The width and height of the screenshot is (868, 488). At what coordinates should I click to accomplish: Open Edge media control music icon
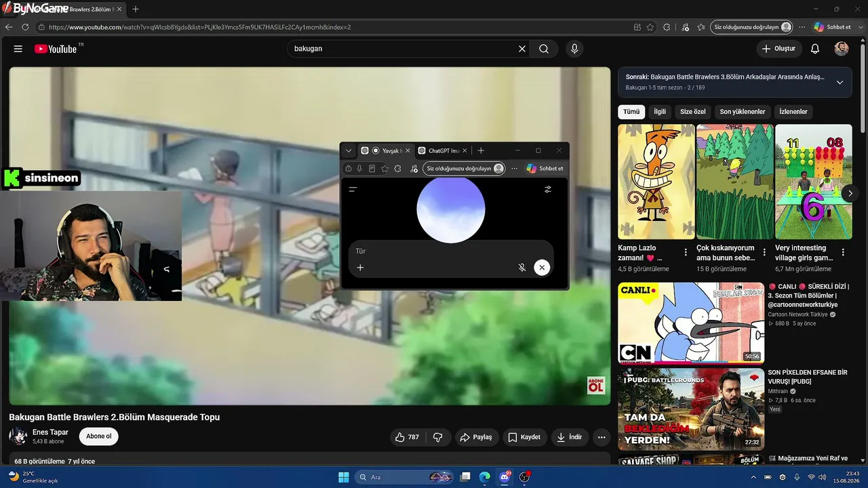pos(685,27)
